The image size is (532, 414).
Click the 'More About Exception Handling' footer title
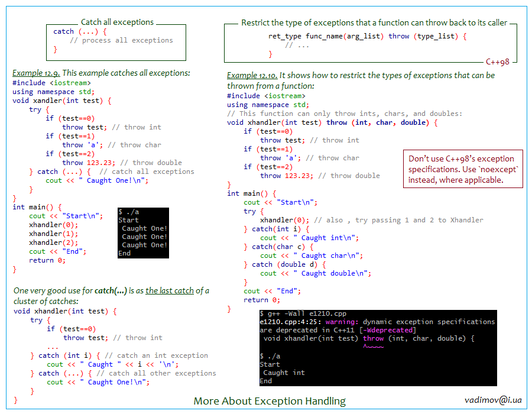(x=270, y=401)
